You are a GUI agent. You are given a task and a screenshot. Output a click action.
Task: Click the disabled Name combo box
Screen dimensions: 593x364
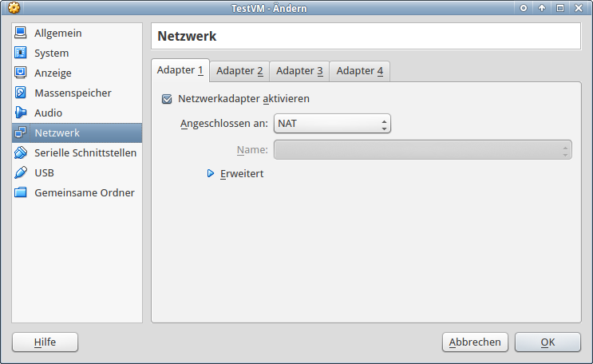click(x=422, y=150)
